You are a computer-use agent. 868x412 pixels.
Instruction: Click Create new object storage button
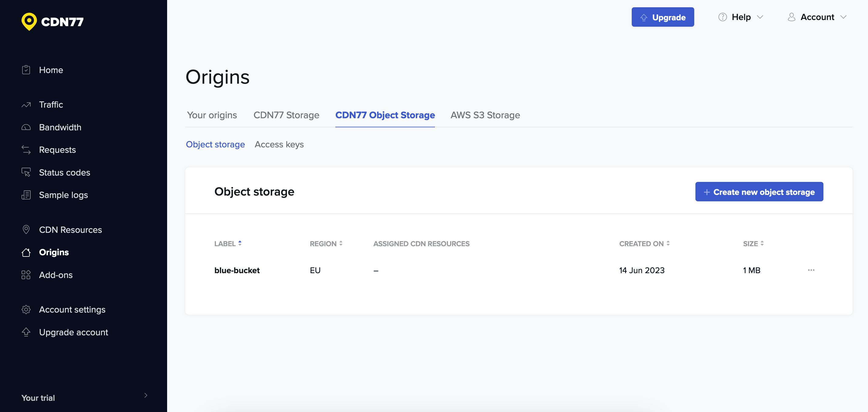[x=759, y=192]
